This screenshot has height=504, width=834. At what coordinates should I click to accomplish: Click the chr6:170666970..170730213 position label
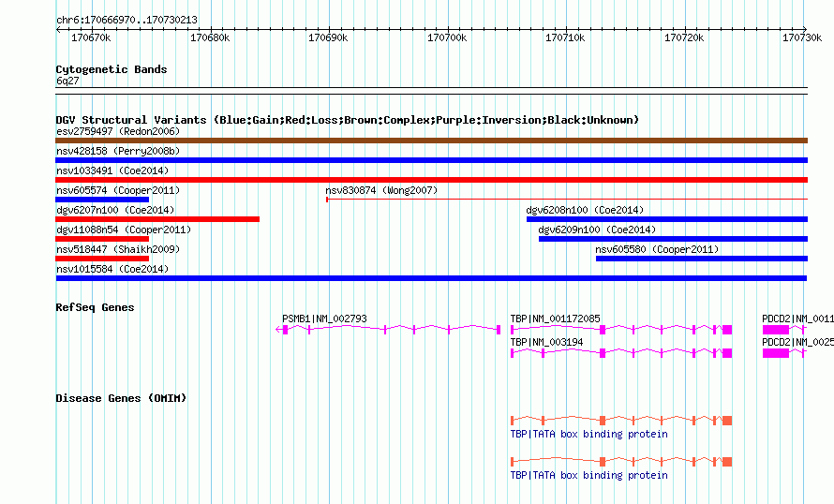(x=127, y=20)
